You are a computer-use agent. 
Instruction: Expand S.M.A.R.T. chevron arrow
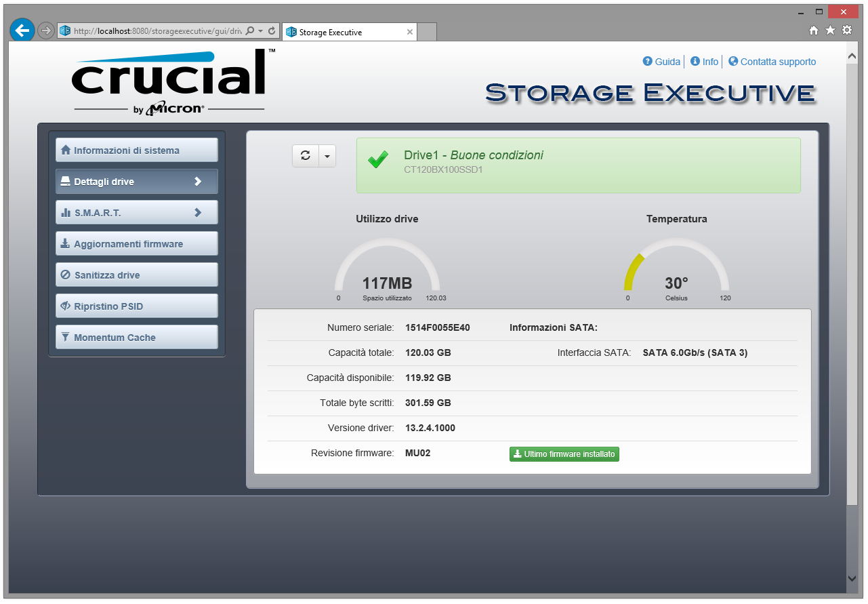click(198, 213)
